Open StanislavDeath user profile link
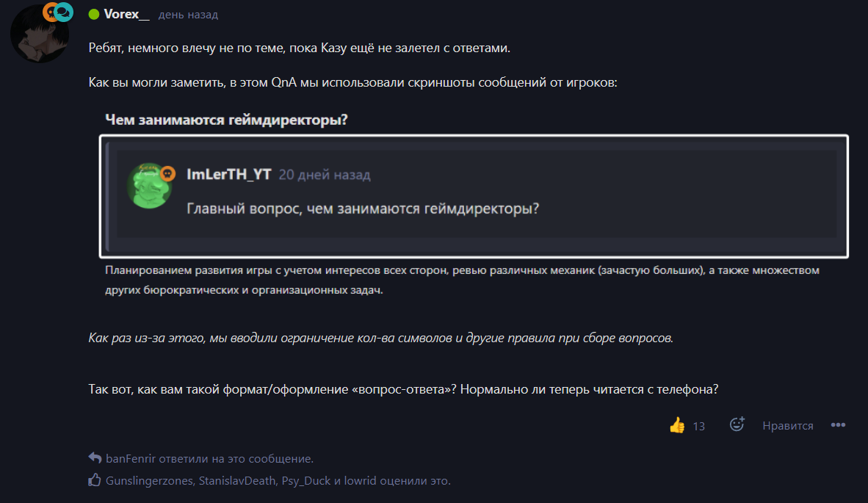The width and height of the screenshot is (868, 503). [237, 481]
